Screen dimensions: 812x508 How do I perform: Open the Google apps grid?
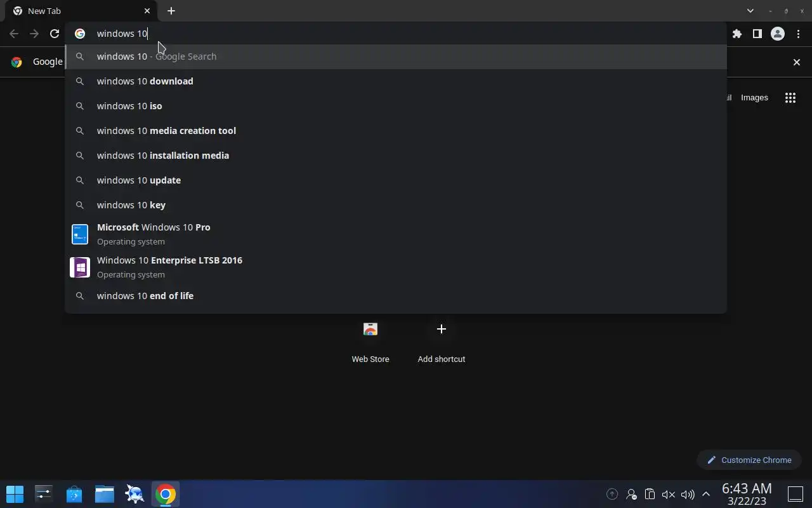click(x=790, y=98)
